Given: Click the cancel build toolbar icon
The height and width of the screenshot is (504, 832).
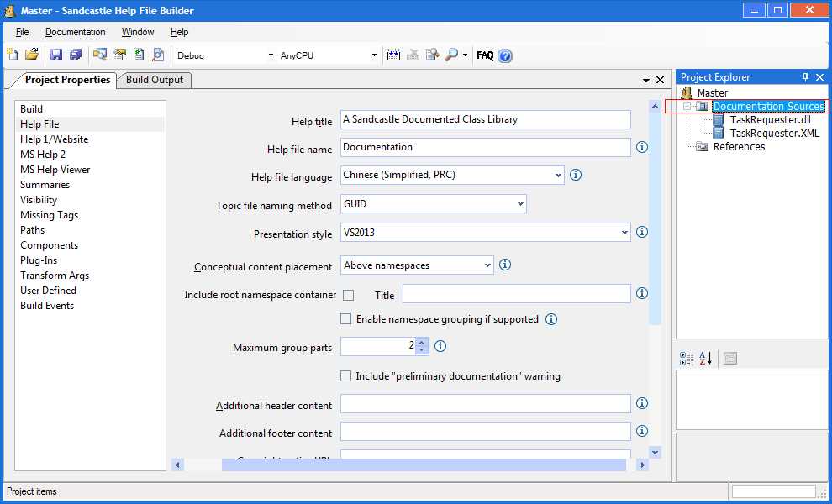Looking at the screenshot, I should coord(413,55).
